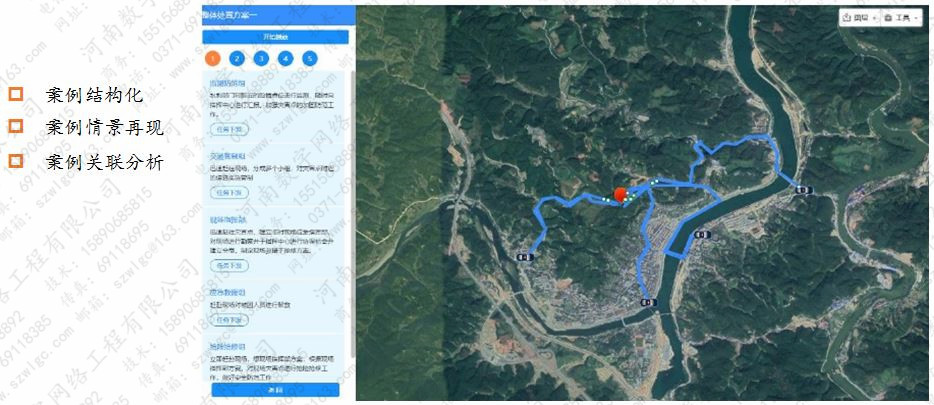This screenshot has height=405, width=934.
Task: Open the 工具 tools dropdown
Action: coord(901,18)
